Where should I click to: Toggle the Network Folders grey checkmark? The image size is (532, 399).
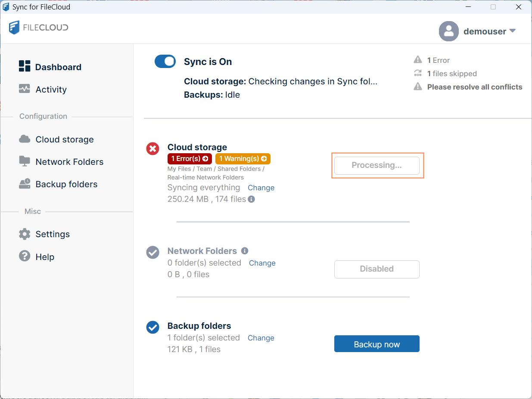point(152,253)
